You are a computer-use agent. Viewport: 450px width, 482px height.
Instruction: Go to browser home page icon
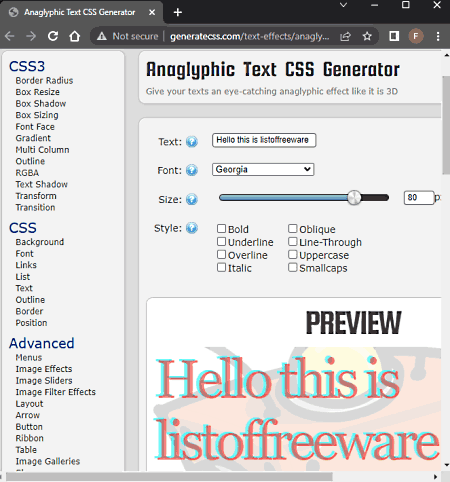pyautogui.click(x=75, y=36)
